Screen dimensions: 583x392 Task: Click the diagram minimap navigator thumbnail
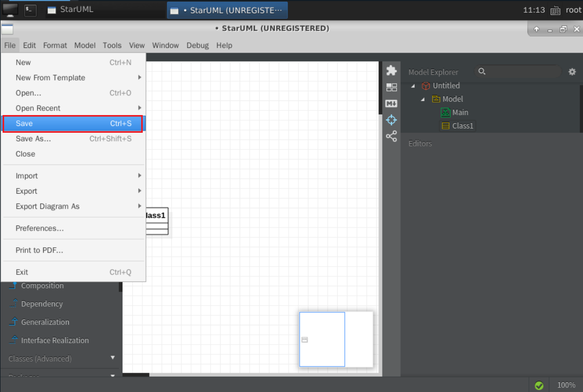point(336,339)
